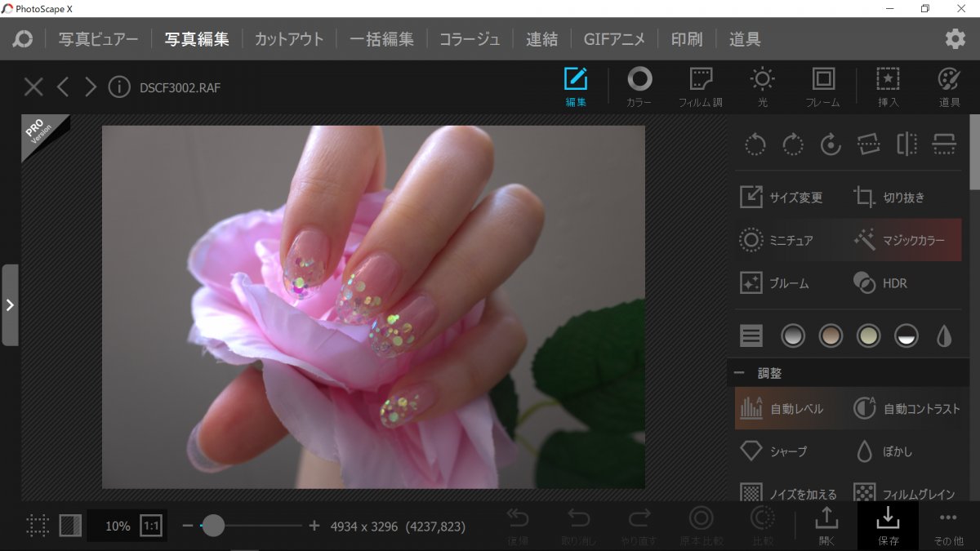Click the サイズ変更 (Resize) button
980x551 pixels.
(782, 198)
